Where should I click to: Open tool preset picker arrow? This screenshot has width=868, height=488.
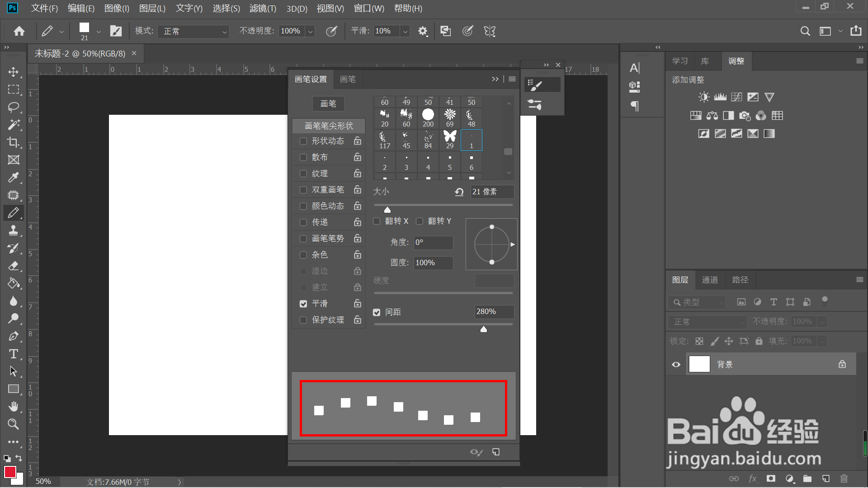pos(61,31)
